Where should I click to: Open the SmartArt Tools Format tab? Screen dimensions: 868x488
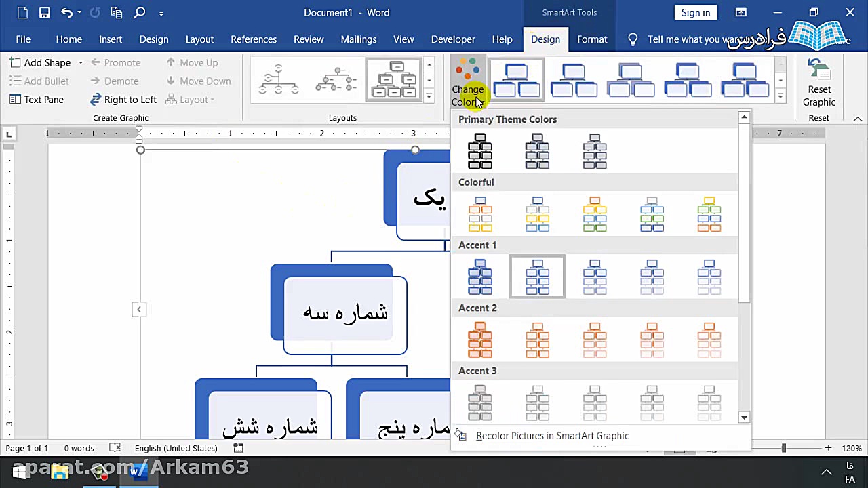592,39
